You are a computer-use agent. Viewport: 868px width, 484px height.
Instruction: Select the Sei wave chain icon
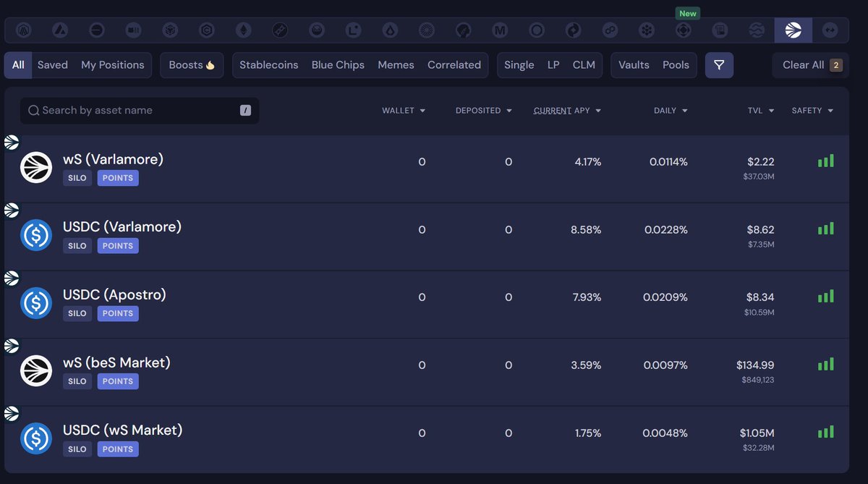[x=757, y=30]
